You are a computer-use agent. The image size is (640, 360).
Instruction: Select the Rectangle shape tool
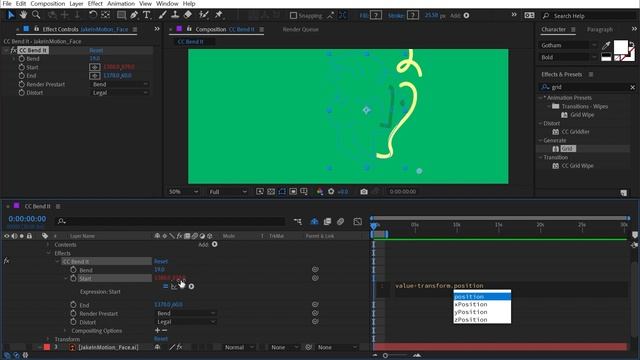point(121,15)
